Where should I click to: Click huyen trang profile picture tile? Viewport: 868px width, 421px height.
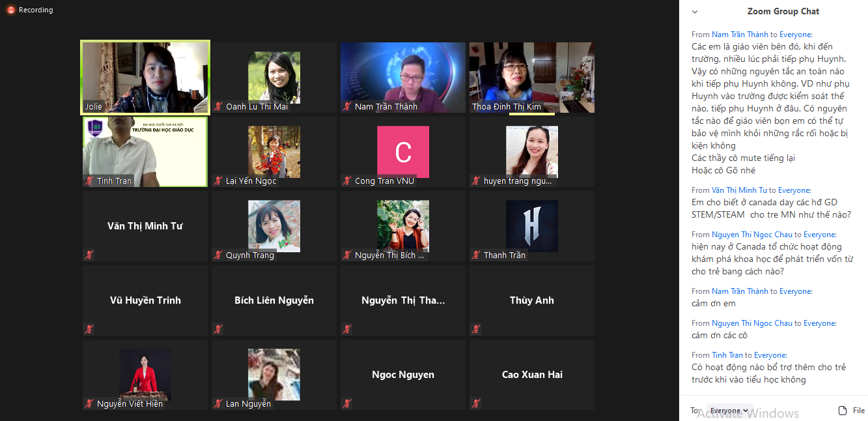click(531, 151)
